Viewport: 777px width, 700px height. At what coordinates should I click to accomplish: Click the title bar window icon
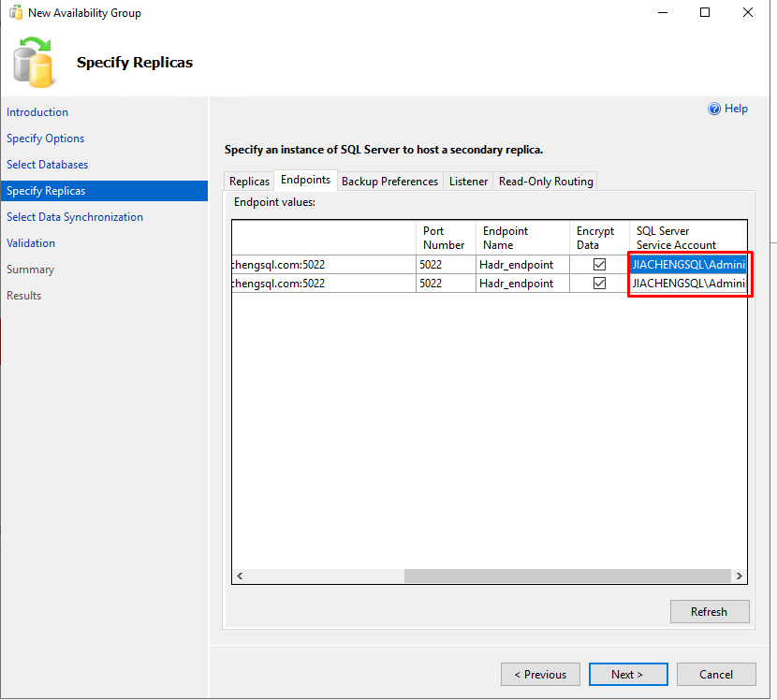[x=15, y=13]
